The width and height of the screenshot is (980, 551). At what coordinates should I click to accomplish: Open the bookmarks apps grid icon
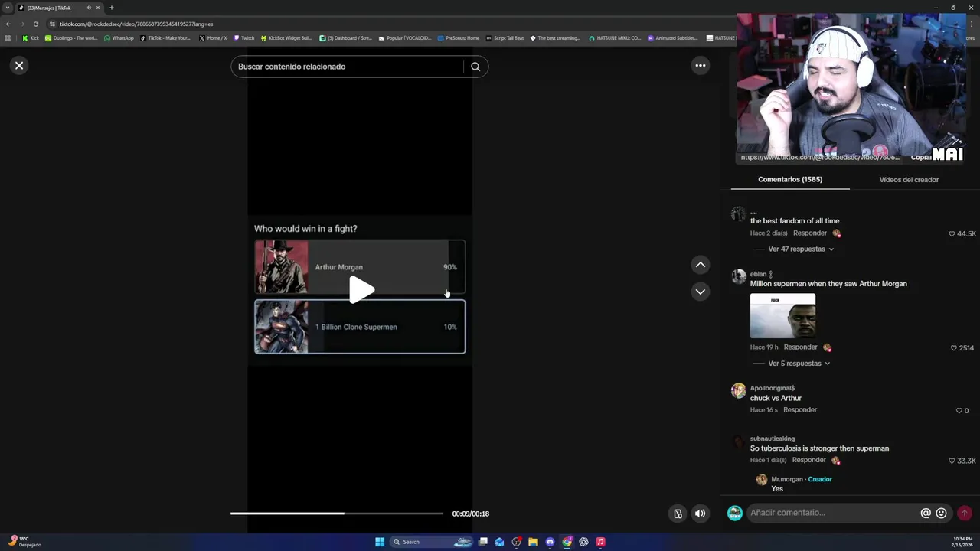pyautogui.click(x=8, y=38)
